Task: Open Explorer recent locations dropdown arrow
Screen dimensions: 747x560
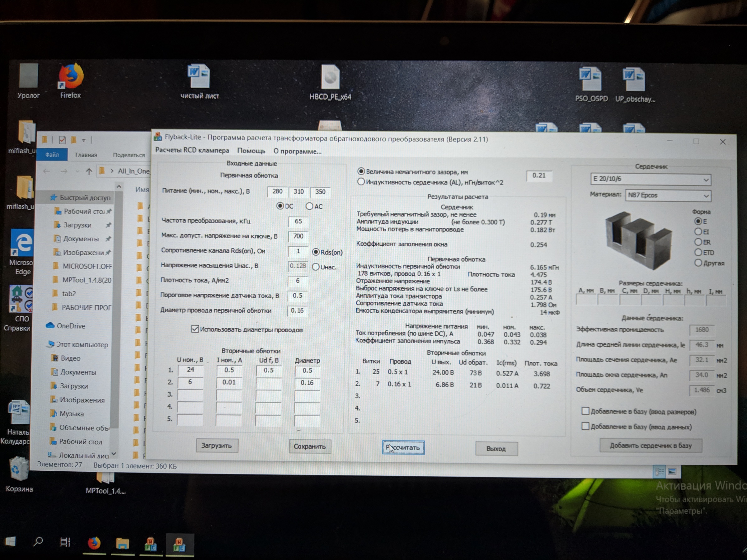Action: pos(77,171)
